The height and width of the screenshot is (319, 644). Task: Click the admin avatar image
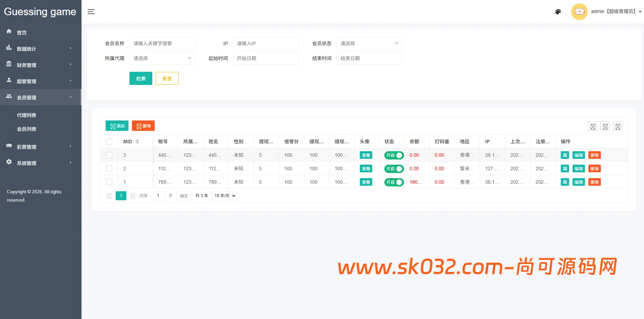pyautogui.click(x=579, y=12)
